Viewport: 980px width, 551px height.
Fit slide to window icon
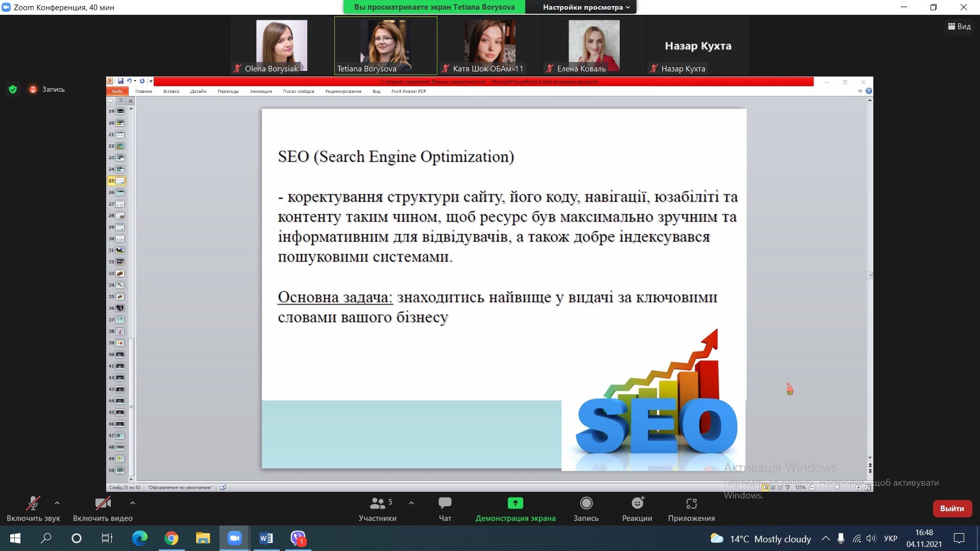868,487
